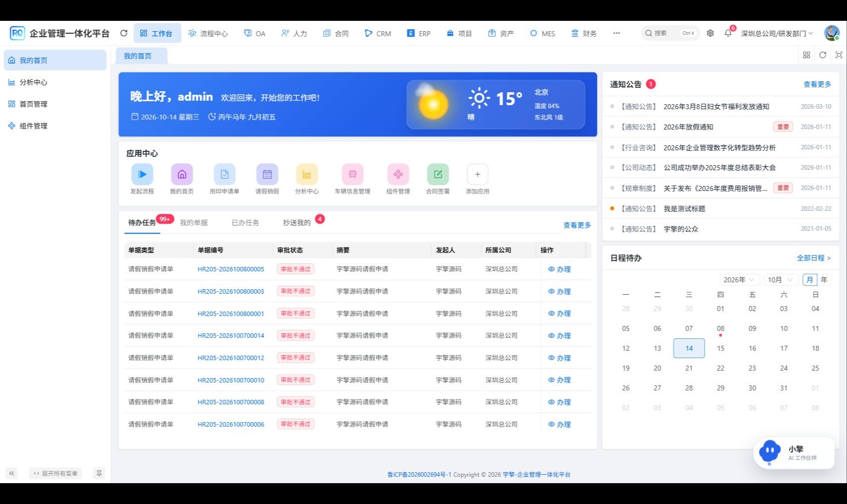The width and height of the screenshot is (847, 504).
Task: Click the 搜索 search field
Action: pyautogui.click(x=670, y=33)
